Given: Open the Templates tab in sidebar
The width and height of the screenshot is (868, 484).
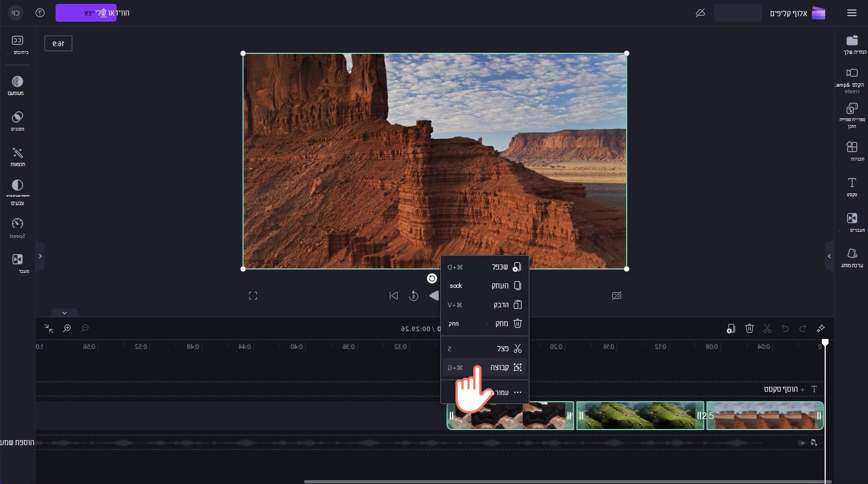Looking at the screenshot, I should (x=852, y=151).
